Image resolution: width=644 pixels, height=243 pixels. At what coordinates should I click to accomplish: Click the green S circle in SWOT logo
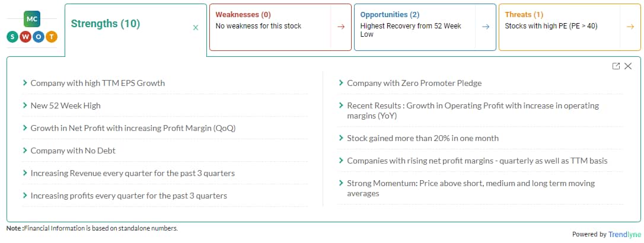coord(12,37)
